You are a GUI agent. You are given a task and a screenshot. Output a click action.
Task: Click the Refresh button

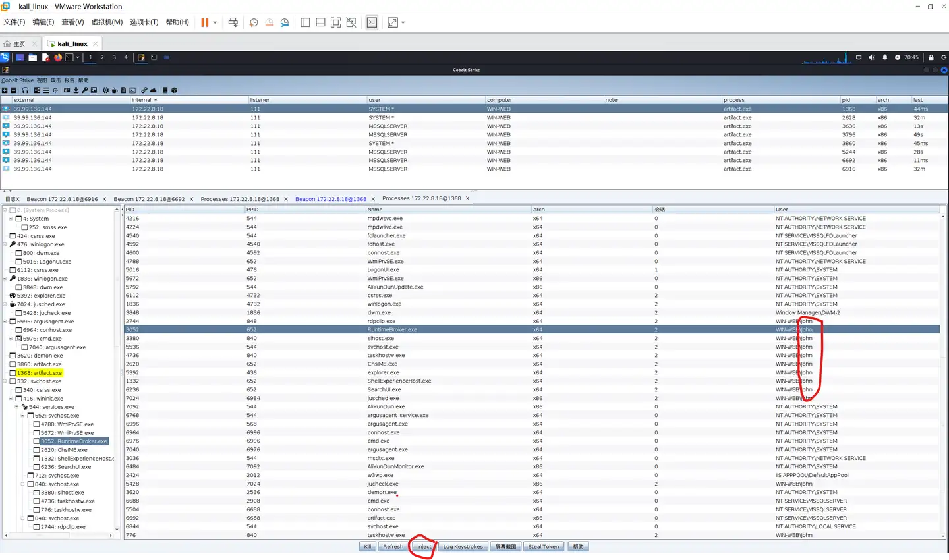(393, 547)
